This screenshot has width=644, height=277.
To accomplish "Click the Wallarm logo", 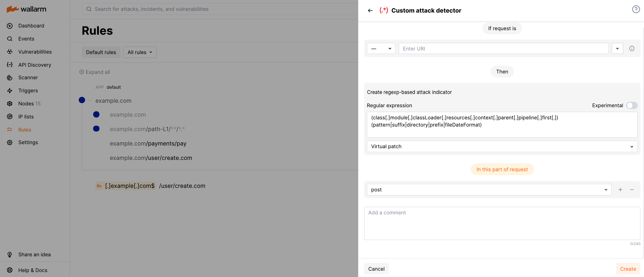I will tap(26, 9).
